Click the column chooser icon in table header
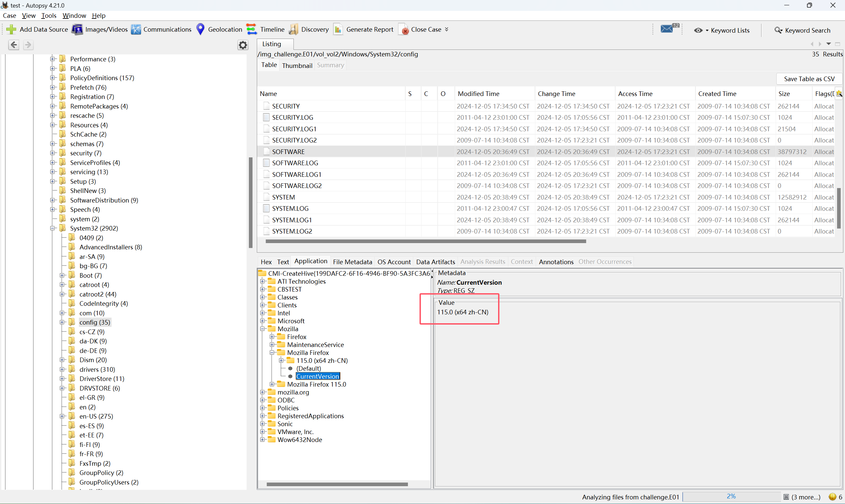The width and height of the screenshot is (845, 504). tap(839, 93)
